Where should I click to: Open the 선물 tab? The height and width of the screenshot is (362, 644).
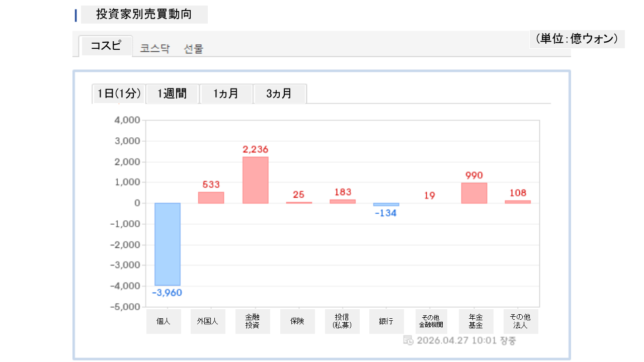coord(194,49)
